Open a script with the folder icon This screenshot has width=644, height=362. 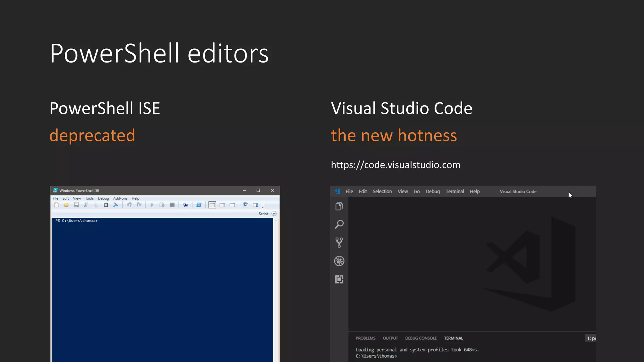point(66,205)
